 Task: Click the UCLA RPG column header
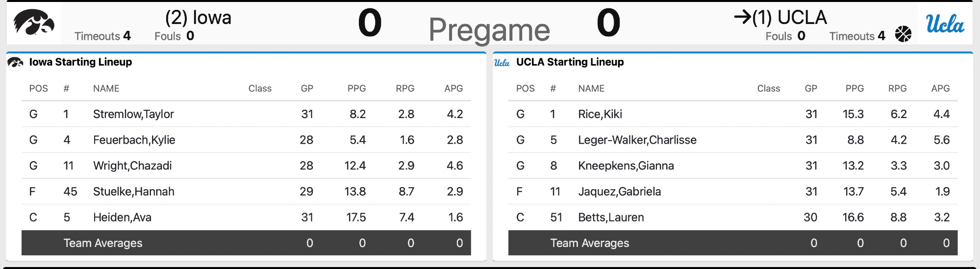(x=897, y=89)
